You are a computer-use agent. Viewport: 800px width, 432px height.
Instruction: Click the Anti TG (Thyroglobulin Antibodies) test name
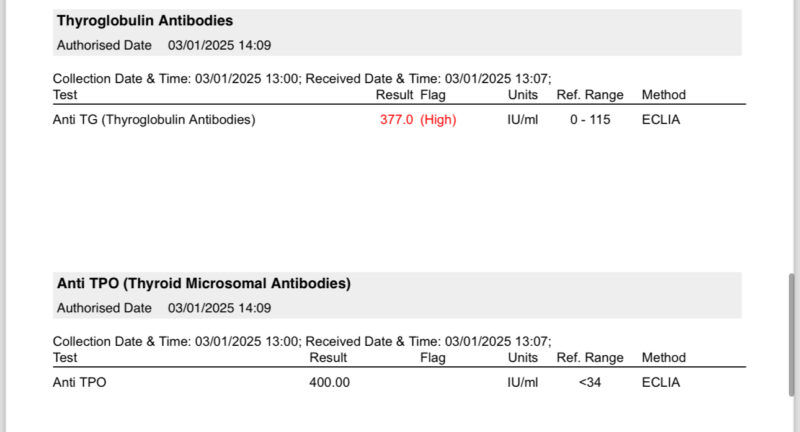click(x=154, y=120)
